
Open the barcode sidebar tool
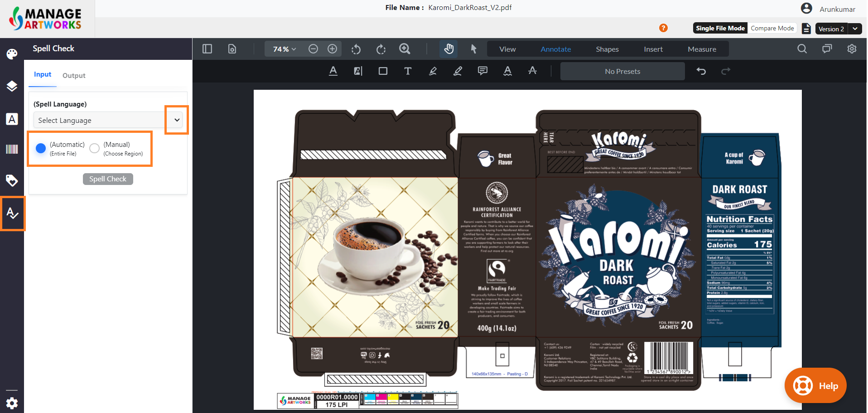click(12, 149)
